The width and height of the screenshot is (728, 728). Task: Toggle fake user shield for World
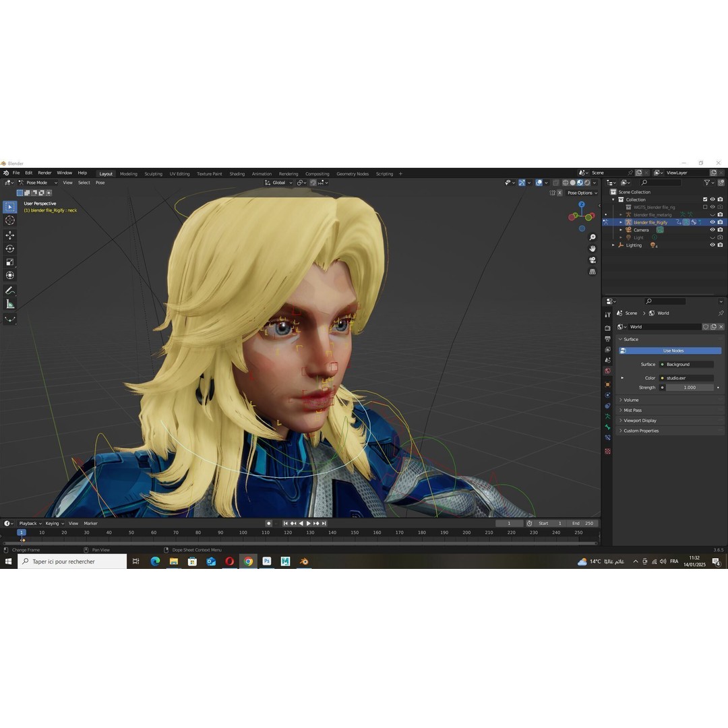click(706, 327)
